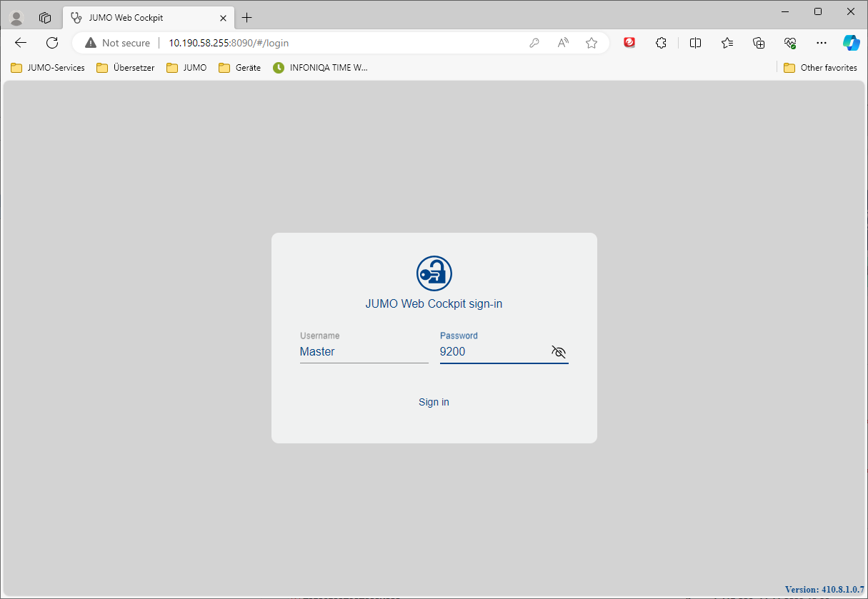Click the Sign in button
This screenshot has width=868, height=599.
(434, 402)
